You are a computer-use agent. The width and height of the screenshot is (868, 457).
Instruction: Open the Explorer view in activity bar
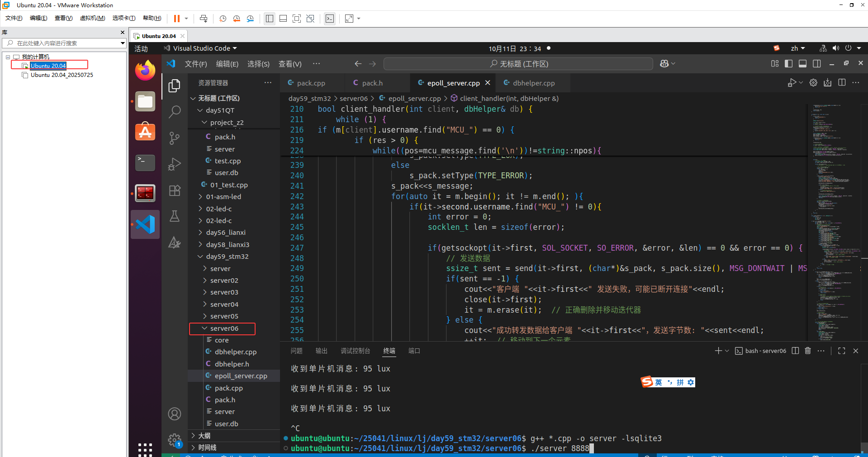click(x=175, y=86)
